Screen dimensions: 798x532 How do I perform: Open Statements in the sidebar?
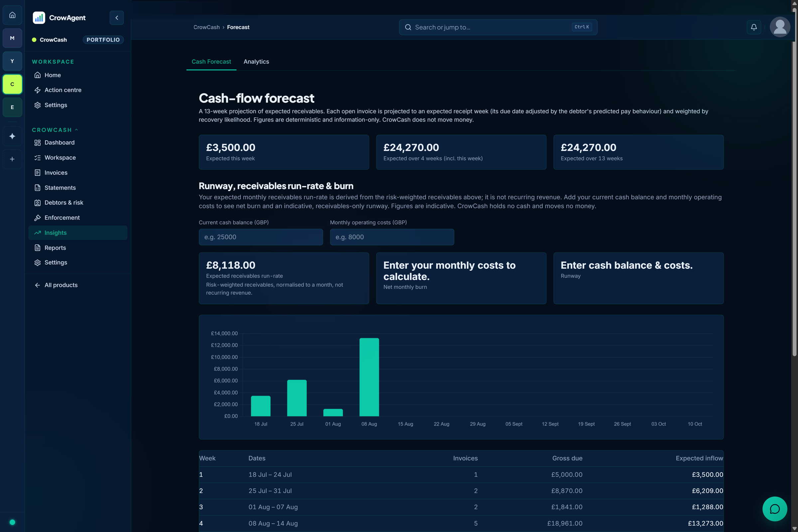pyautogui.click(x=78, y=188)
